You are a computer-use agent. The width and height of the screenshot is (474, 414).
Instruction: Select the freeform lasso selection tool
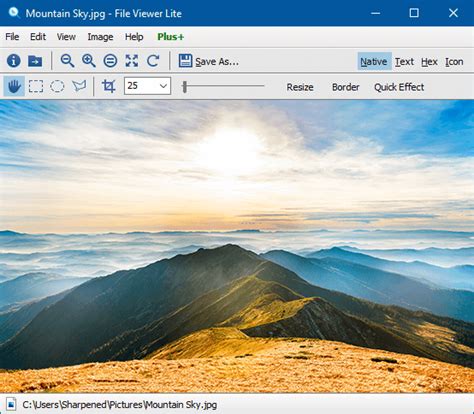[79, 86]
